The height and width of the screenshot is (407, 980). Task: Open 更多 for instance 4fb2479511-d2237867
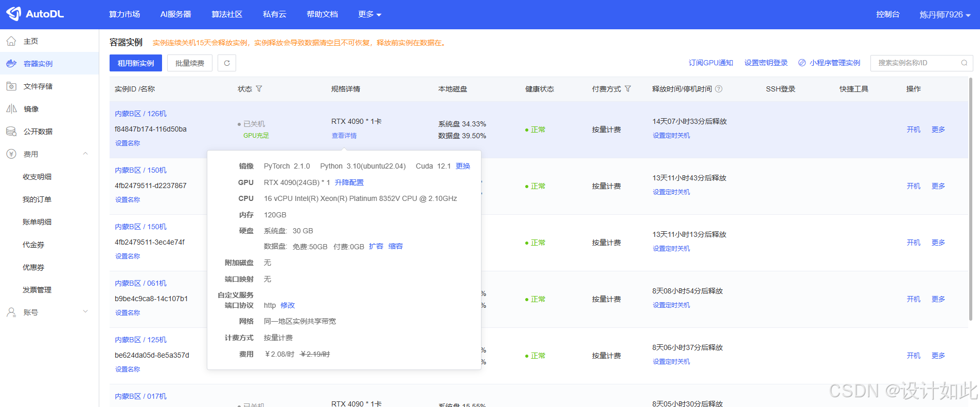pyautogui.click(x=938, y=186)
